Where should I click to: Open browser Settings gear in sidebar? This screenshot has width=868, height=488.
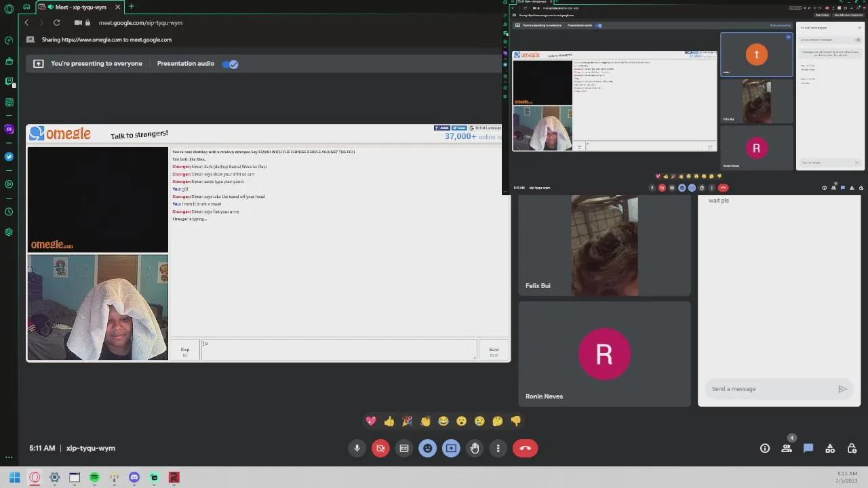9,232
